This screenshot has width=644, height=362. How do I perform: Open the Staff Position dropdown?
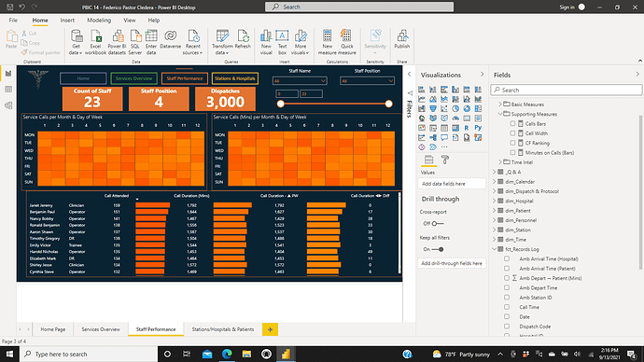click(367, 81)
